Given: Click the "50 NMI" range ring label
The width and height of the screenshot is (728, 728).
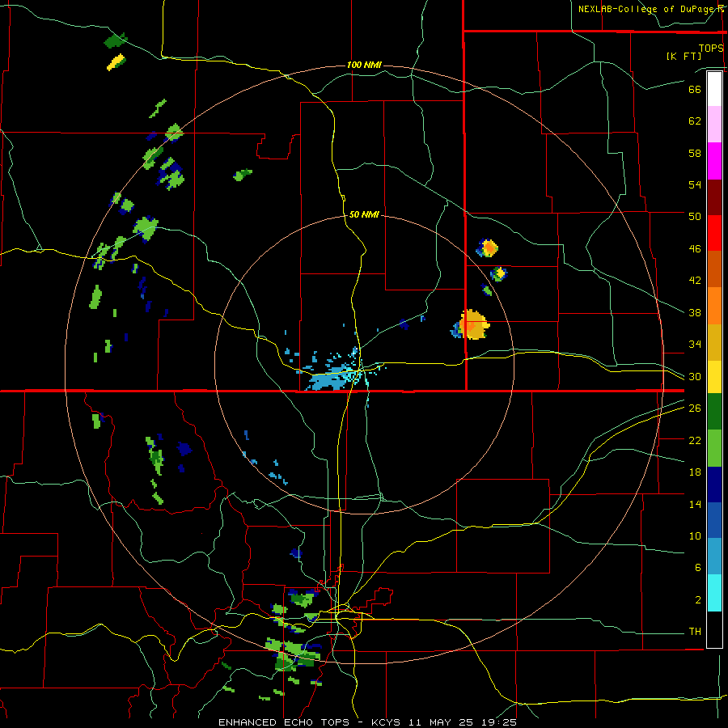Looking at the screenshot, I should pos(364,214).
